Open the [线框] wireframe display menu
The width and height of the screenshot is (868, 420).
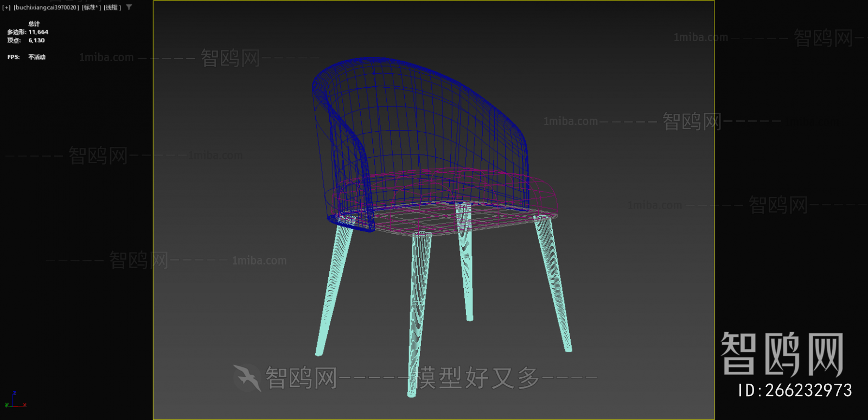112,8
